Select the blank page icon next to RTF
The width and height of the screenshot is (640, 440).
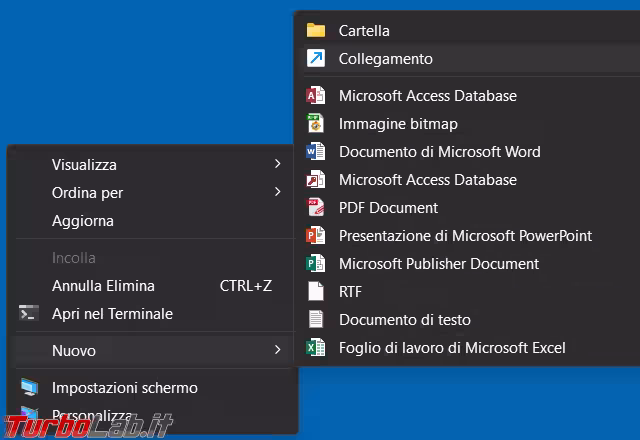tap(316, 292)
